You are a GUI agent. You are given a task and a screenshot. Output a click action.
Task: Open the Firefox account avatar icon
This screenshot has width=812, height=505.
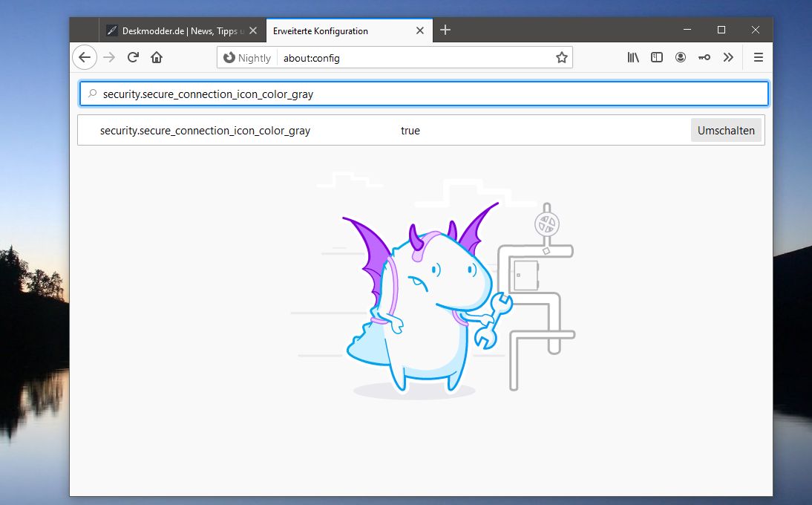[681, 57]
